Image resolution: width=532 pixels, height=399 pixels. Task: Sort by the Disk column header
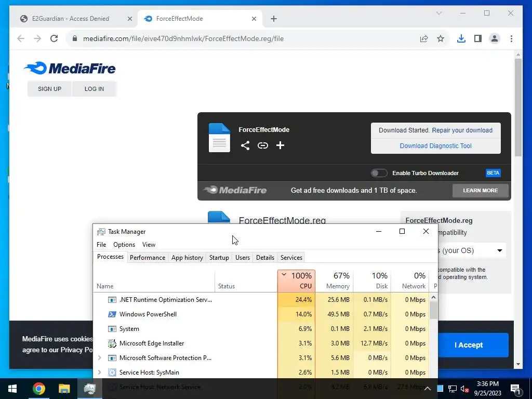click(372, 281)
